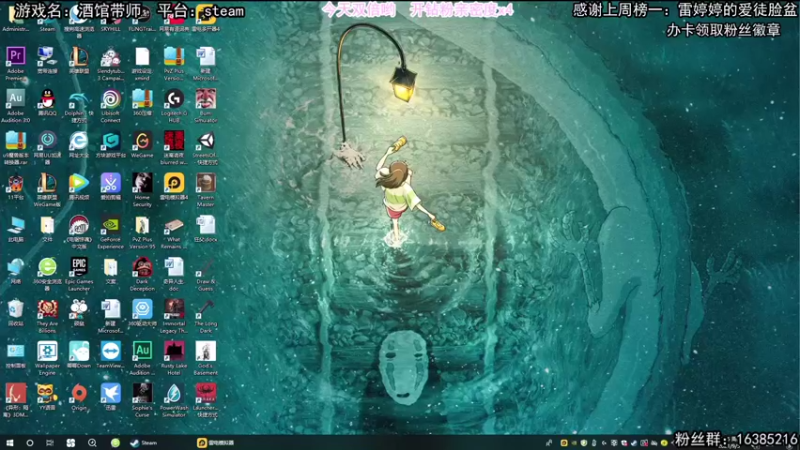Launch They Are Billions shortcut

tap(47, 316)
